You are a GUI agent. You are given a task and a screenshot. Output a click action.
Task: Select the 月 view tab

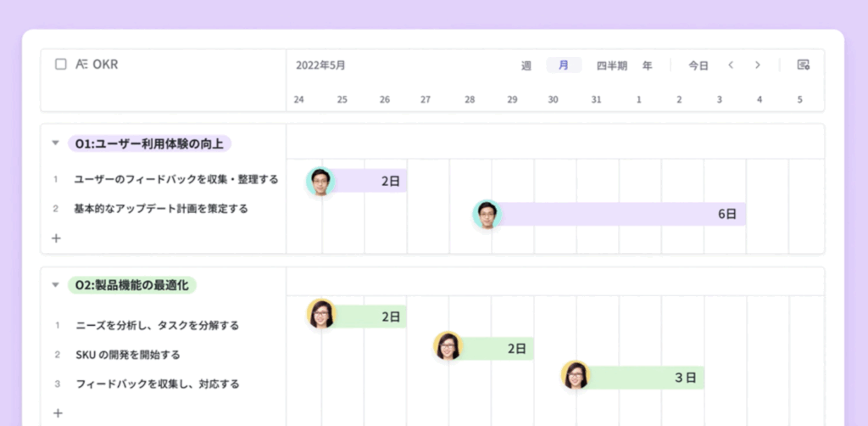pos(564,65)
